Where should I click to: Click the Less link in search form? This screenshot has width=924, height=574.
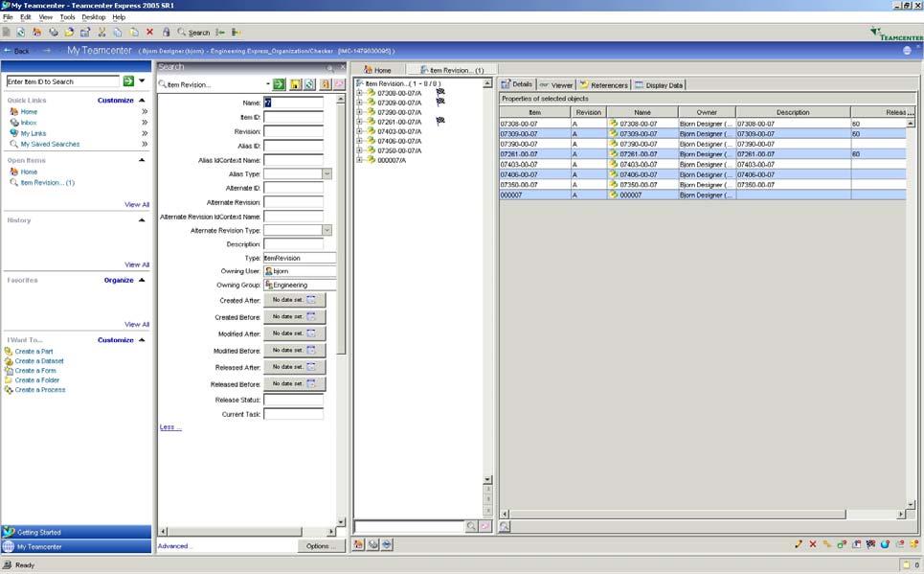tap(170, 427)
